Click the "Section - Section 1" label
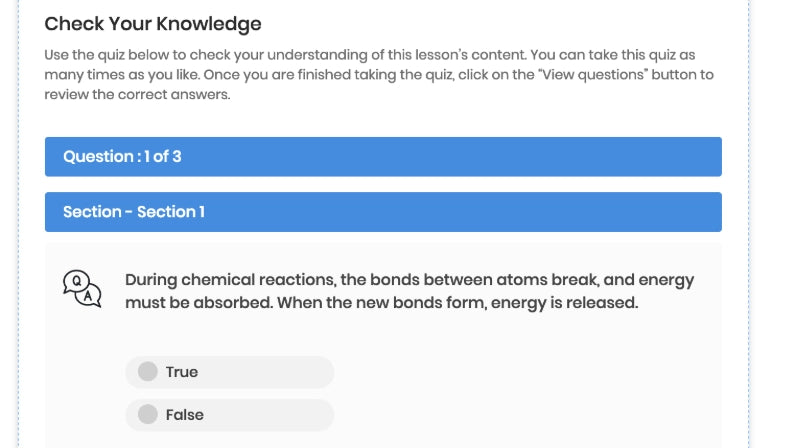This screenshot has height=448, width=795. [134, 212]
